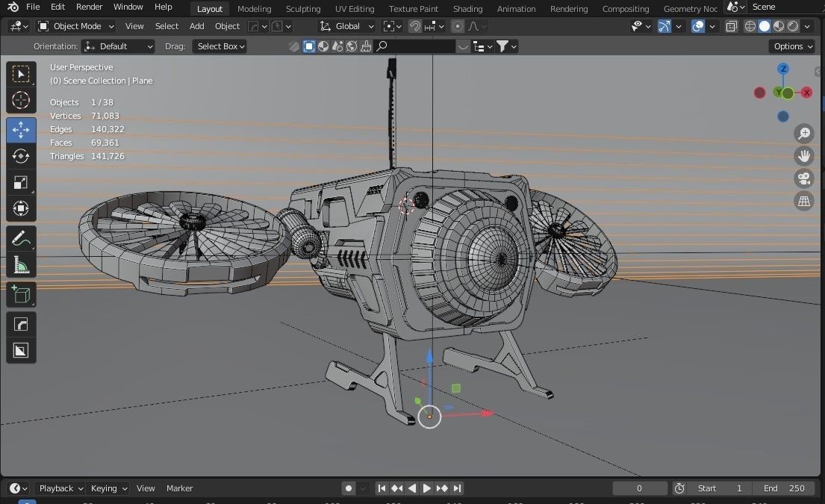Open the Render menu
Image resolution: width=825 pixels, height=504 pixels.
(x=90, y=7)
